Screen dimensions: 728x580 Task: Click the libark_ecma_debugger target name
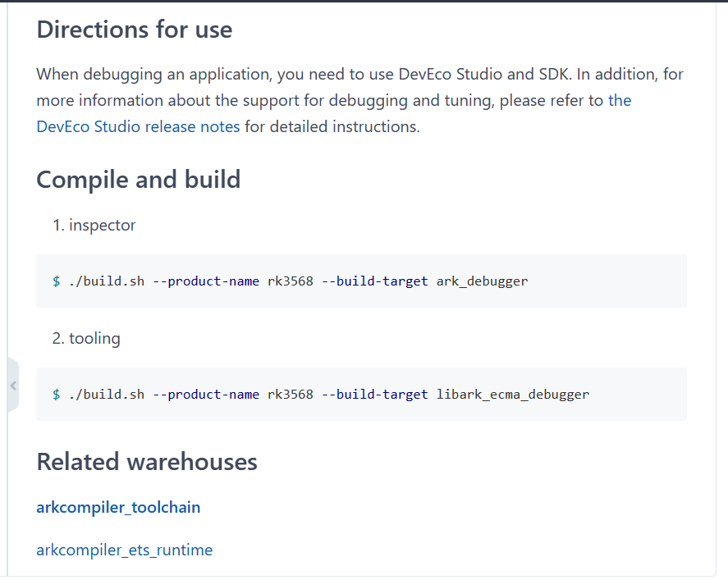(513, 395)
